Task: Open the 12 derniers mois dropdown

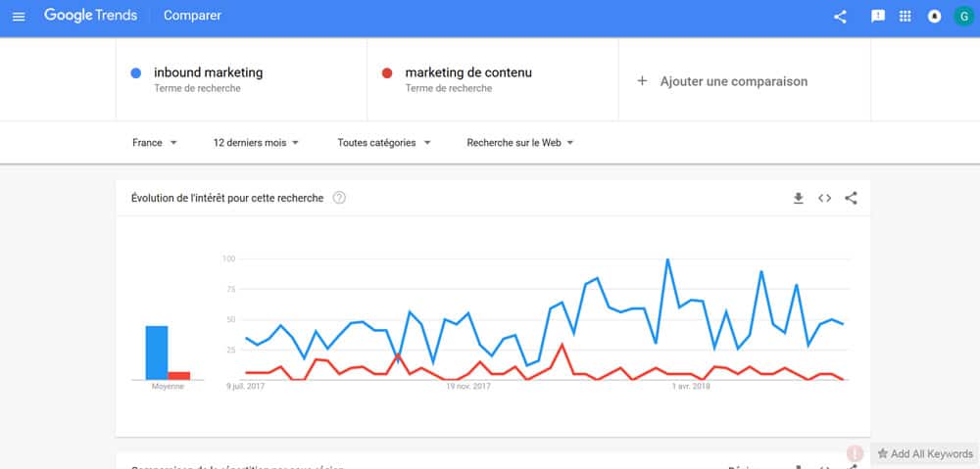Action: pyautogui.click(x=256, y=143)
